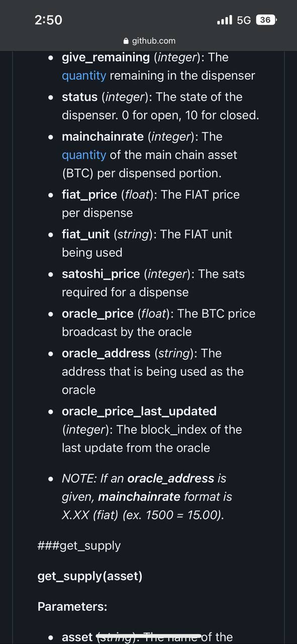The height and width of the screenshot is (644, 297).
Task: Click the Parameters: heading
Action: pos(72,607)
